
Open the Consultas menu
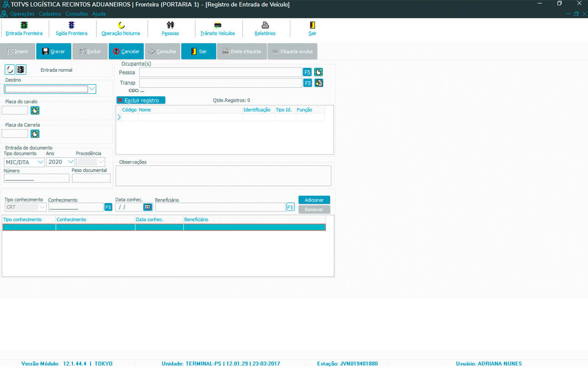pyautogui.click(x=76, y=14)
